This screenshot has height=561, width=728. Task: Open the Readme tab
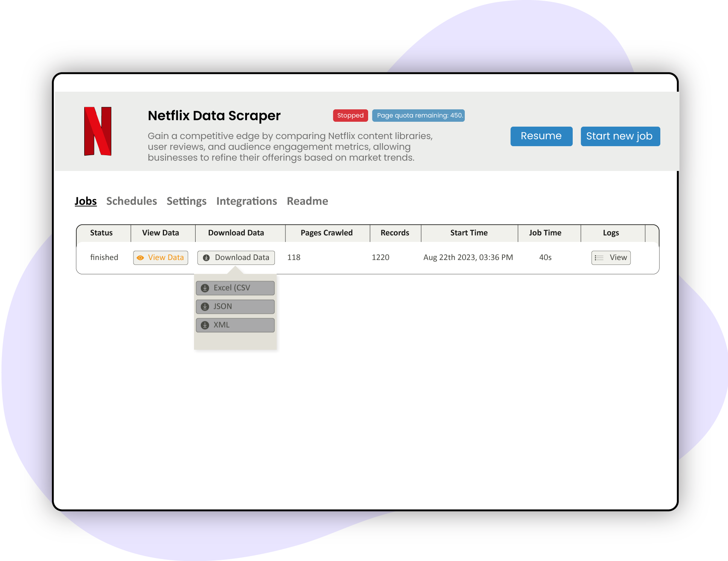pos(307,200)
